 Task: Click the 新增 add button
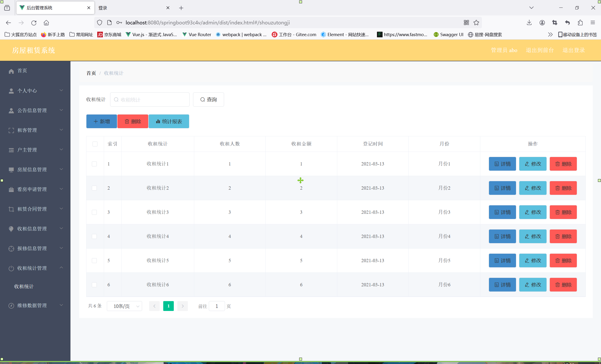(101, 121)
